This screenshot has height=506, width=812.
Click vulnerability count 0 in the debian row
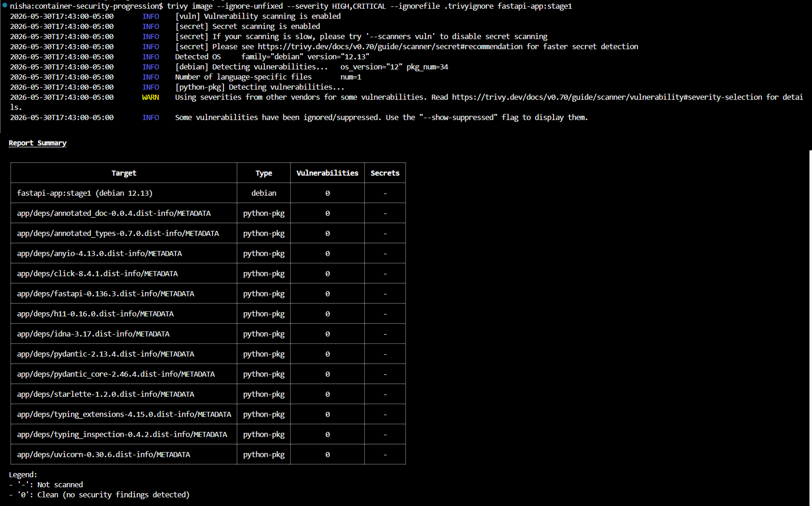coord(327,193)
